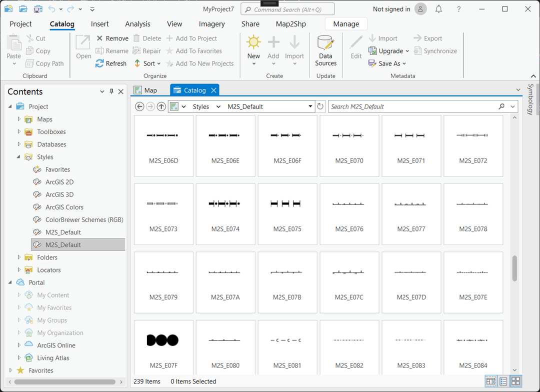540x392 pixels.
Task: Toggle the details panel view button
Action: (490, 381)
